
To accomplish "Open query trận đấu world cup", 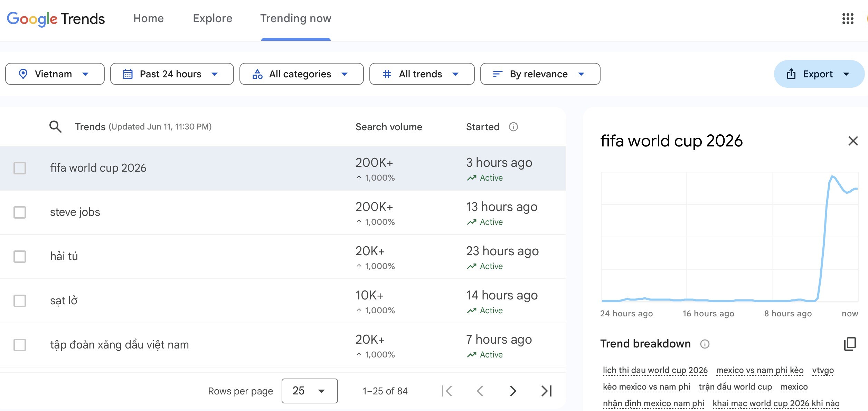I will pos(735,387).
